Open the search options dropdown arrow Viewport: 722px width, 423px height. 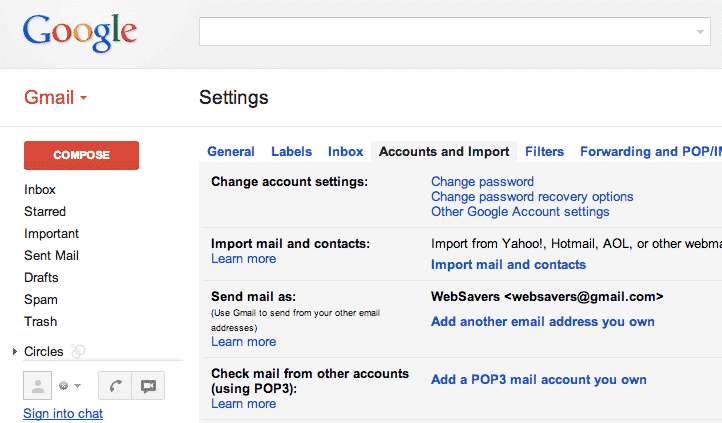700,32
